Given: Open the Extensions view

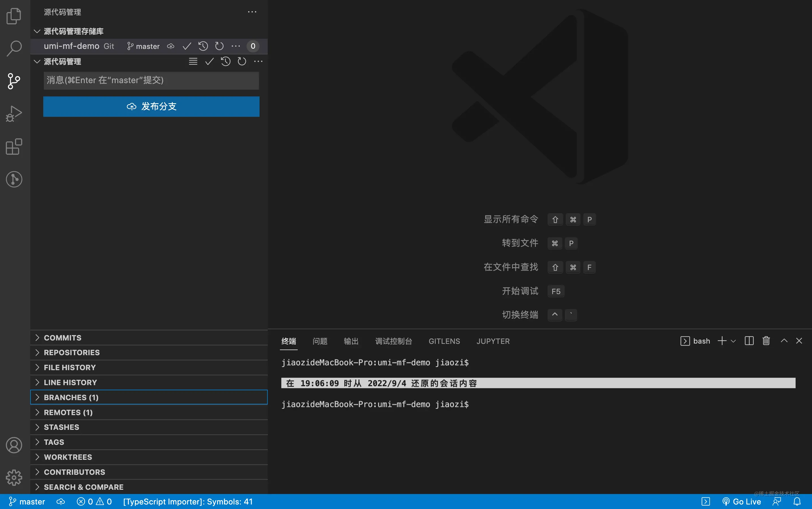Looking at the screenshot, I should (x=14, y=147).
